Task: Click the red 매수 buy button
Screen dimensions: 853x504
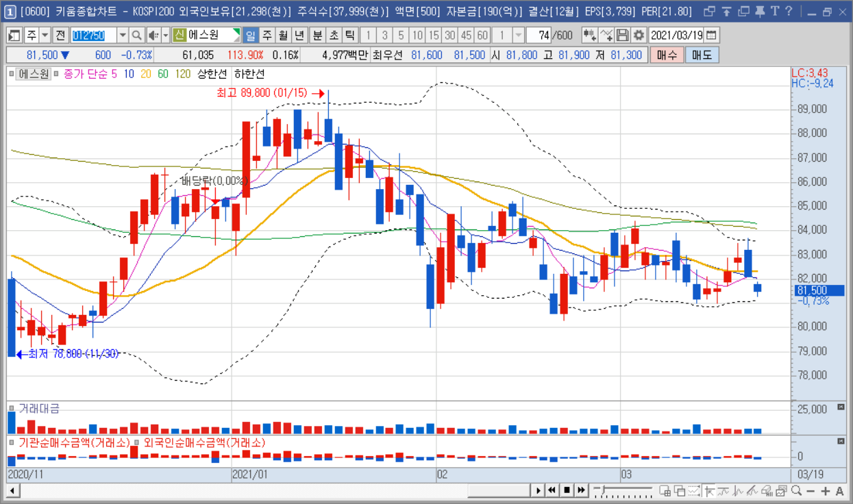Action: point(666,55)
